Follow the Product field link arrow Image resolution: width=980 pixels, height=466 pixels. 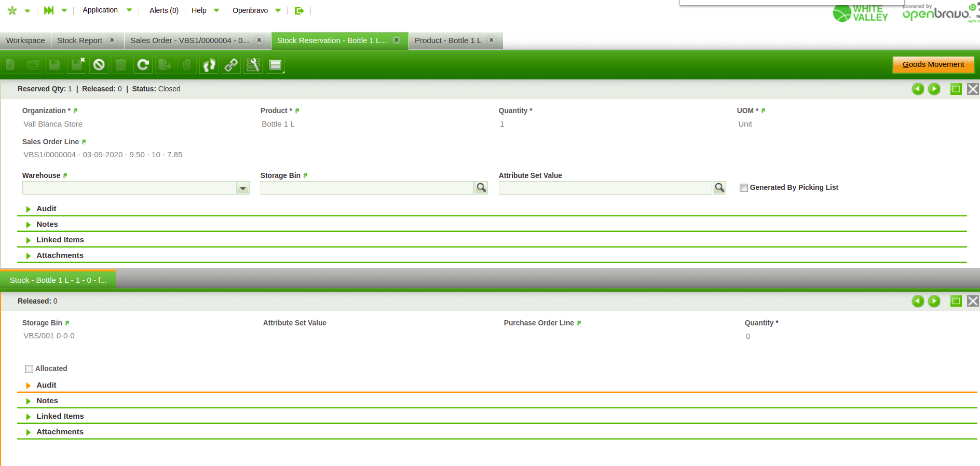(x=297, y=111)
